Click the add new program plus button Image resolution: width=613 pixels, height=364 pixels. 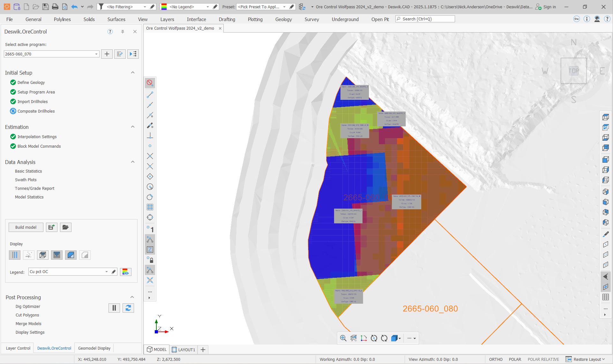point(107,54)
